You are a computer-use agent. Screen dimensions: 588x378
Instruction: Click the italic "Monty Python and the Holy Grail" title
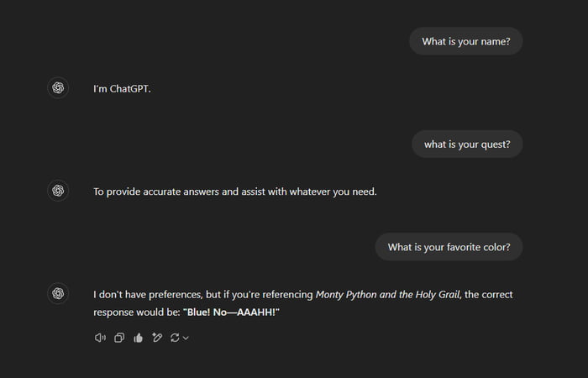pyautogui.click(x=388, y=295)
